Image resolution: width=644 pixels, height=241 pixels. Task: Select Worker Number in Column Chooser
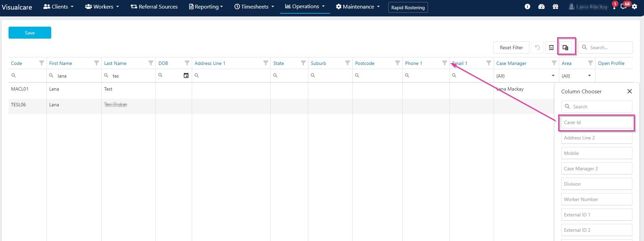pos(596,199)
